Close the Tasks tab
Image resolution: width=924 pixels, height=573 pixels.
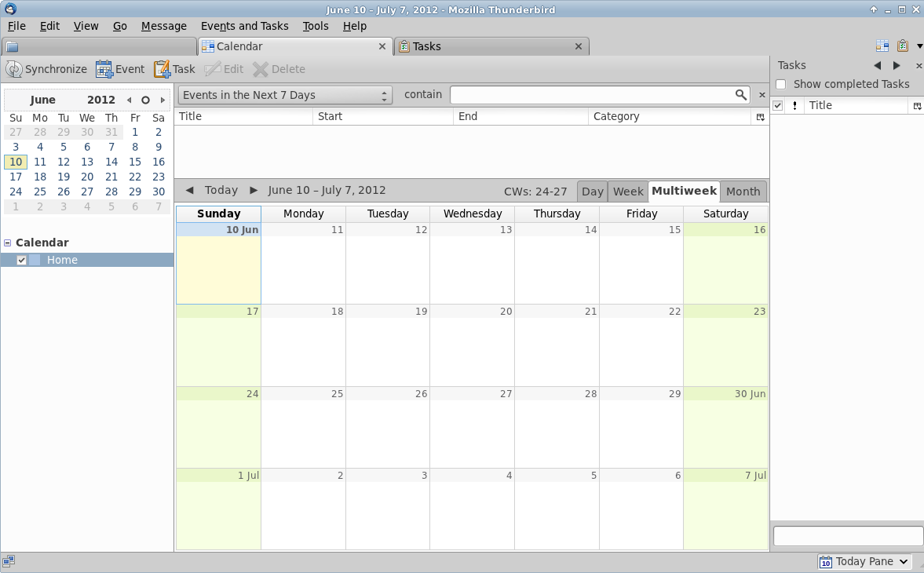point(578,46)
